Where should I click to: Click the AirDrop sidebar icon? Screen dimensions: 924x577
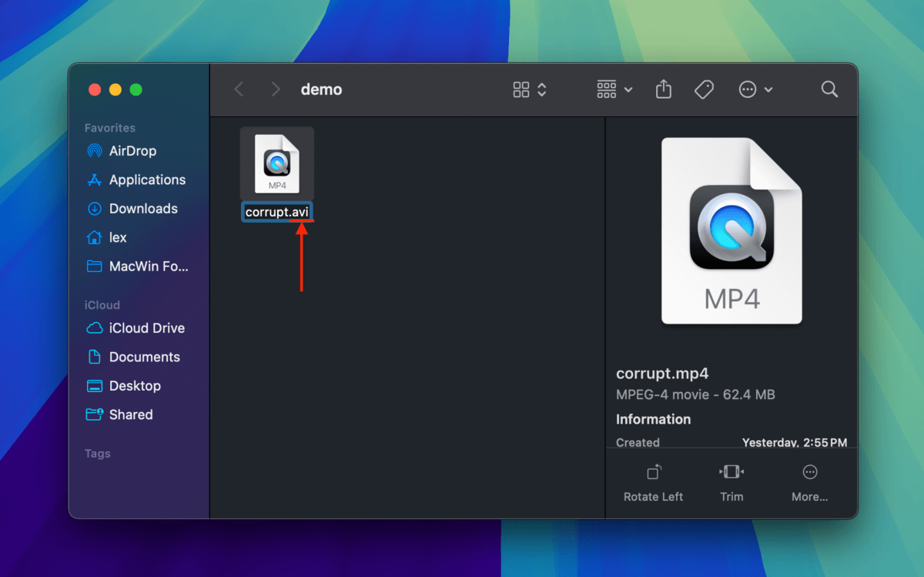(95, 151)
